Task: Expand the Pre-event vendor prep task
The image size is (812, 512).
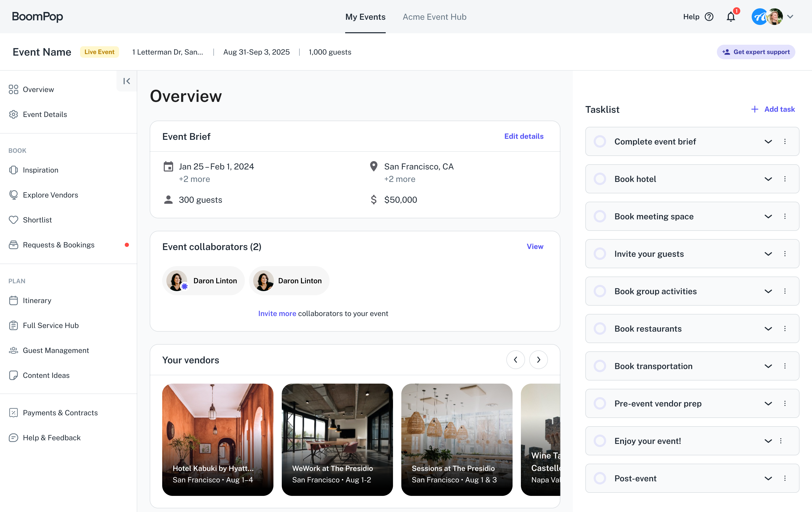Action: click(x=768, y=404)
